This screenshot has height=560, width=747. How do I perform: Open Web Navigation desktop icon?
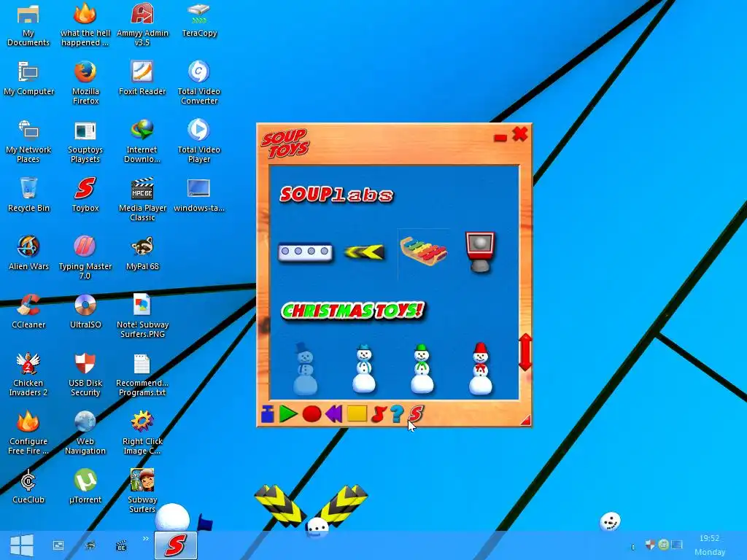coord(85,432)
